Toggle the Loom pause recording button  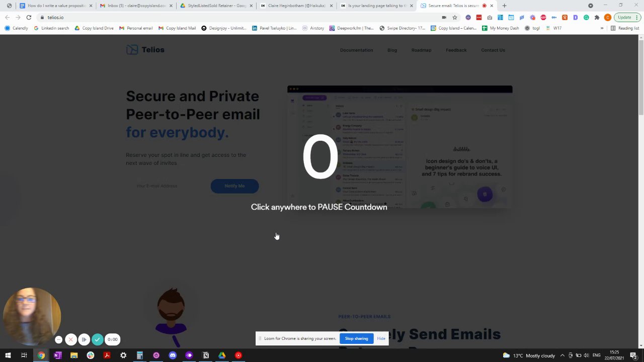[x=84, y=339]
